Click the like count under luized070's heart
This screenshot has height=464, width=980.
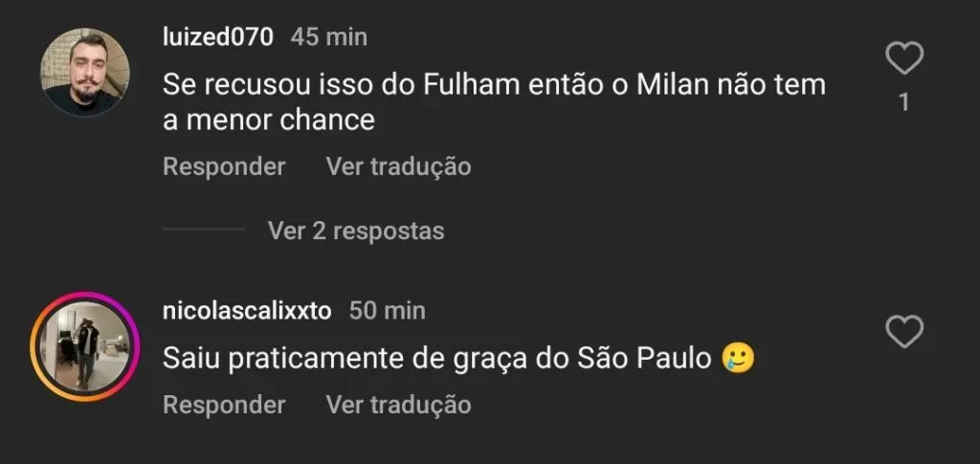tap(903, 102)
